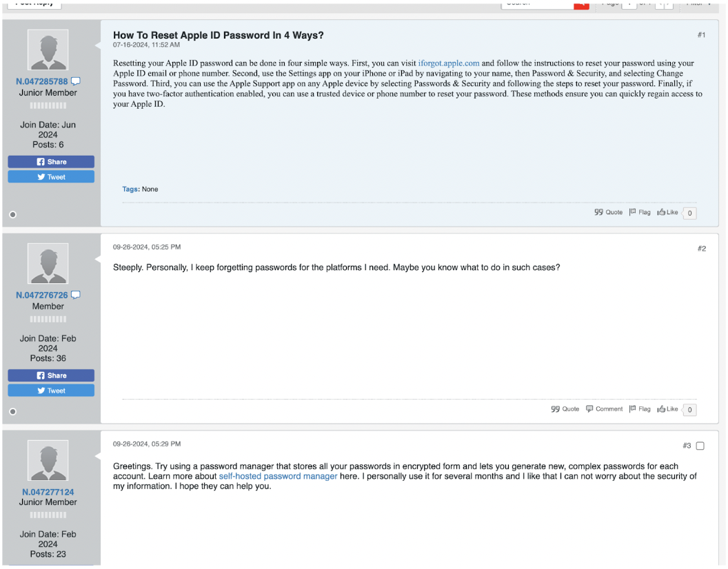Click message icon next to N.047285788
728x569 pixels.
click(76, 82)
